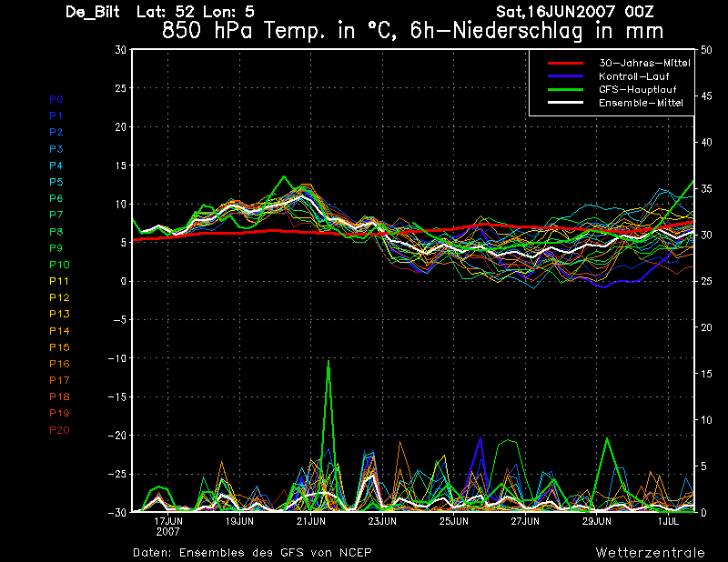
Task: Click the 25JUN date axis label
Action: 453,521
